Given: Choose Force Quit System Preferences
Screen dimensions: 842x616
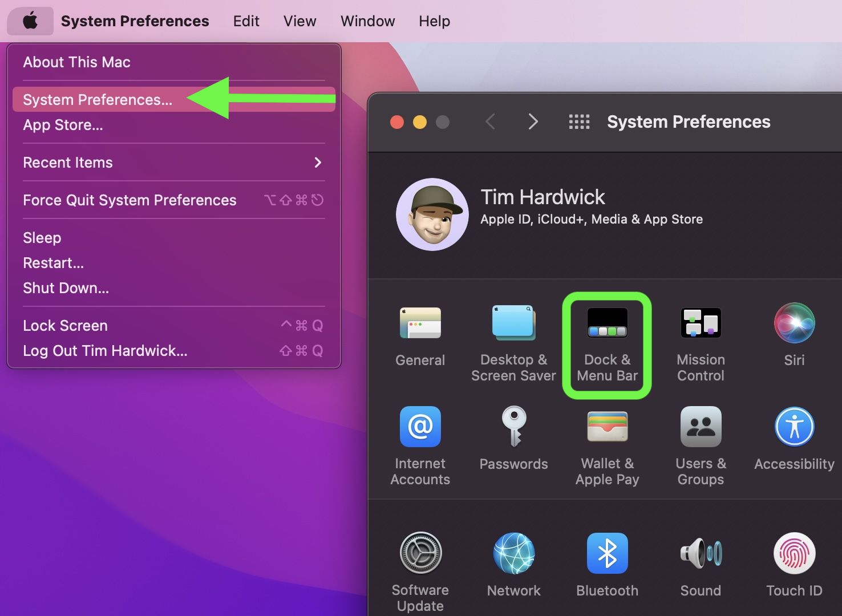Looking at the screenshot, I should (x=173, y=200).
